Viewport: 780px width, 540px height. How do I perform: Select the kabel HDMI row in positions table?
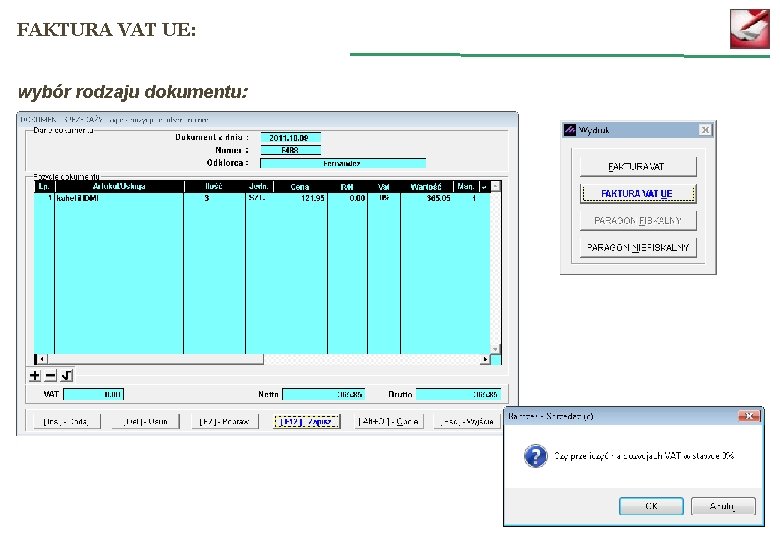click(262, 198)
